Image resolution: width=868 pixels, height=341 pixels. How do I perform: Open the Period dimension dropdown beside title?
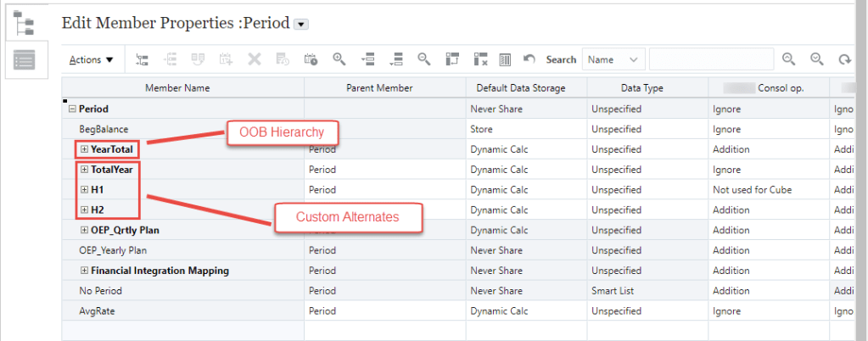pos(300,25)
